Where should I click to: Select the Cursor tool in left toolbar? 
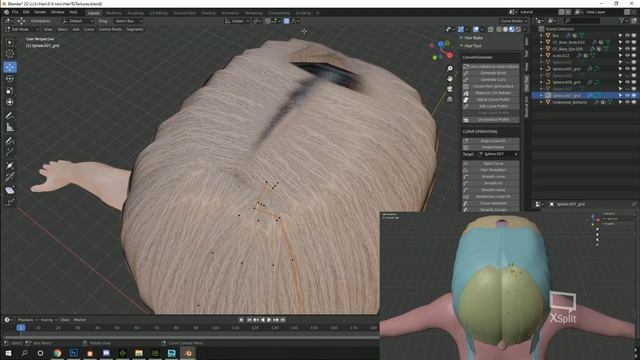tap(10, 53)
